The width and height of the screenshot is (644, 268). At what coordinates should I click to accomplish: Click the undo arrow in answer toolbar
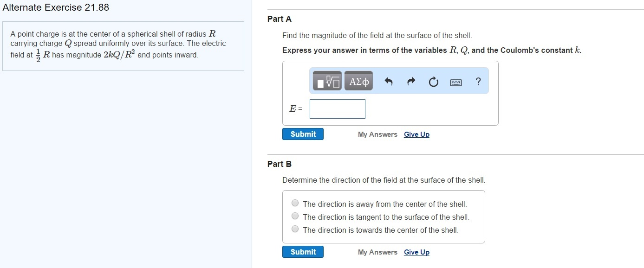(x=389, y=82)
